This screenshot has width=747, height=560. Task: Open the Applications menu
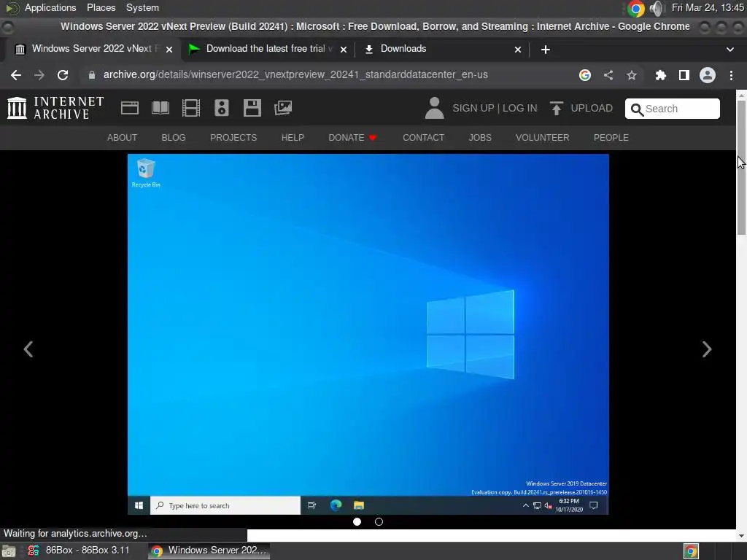(50, 7)
